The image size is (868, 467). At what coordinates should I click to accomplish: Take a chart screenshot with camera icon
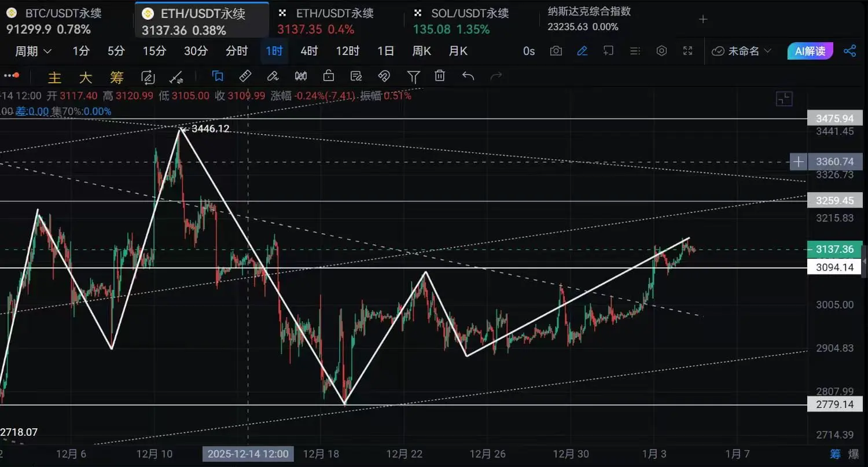click(556, 51)
